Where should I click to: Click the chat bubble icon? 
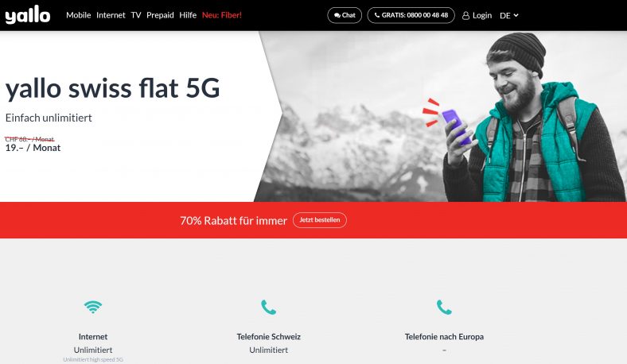click(x=337, y=15)
